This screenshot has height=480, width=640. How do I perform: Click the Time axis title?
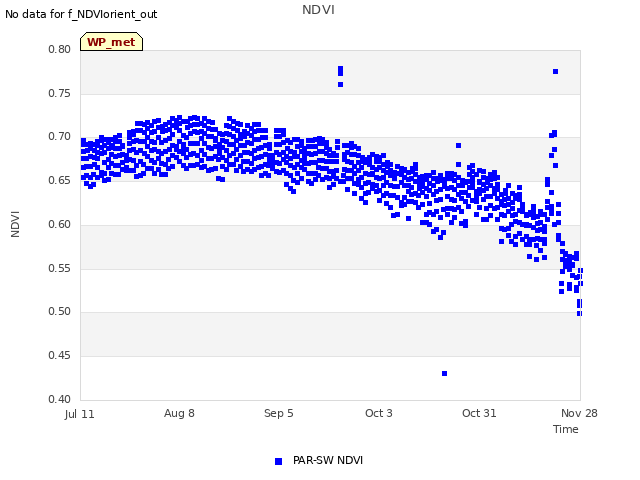(566, 429)
